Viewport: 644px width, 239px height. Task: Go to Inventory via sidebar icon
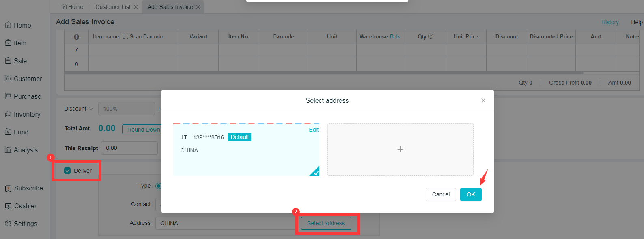8,114
